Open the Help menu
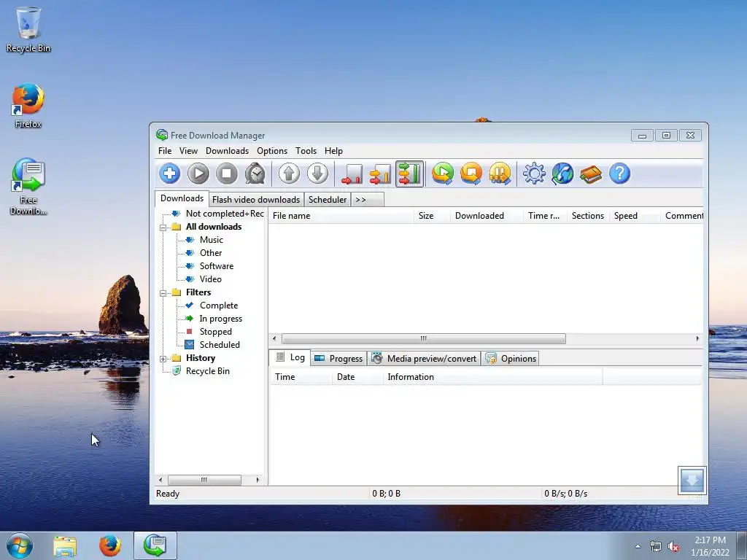Viewport: 747px width, 560px height. pos(333,151)
